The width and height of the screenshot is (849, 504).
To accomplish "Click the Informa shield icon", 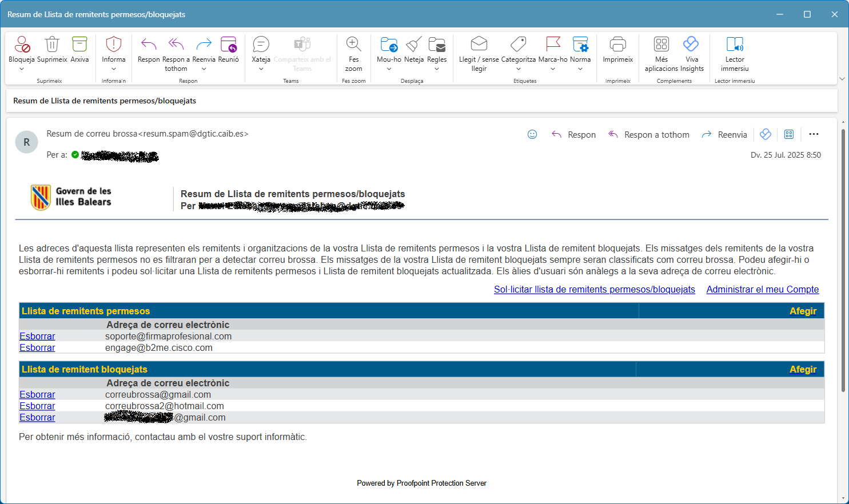I will click(114, 45).
